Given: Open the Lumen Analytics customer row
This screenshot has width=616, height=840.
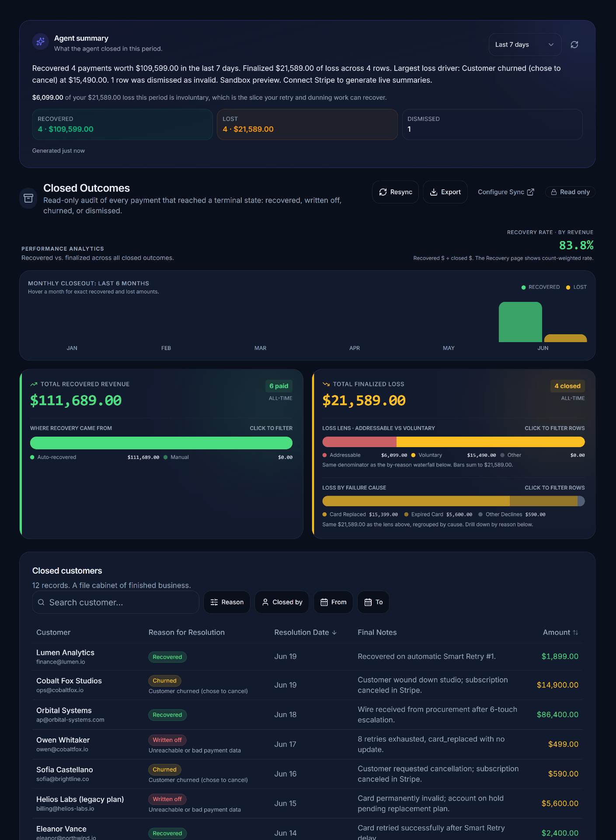Looking at the screenshot, I should 307,657.
